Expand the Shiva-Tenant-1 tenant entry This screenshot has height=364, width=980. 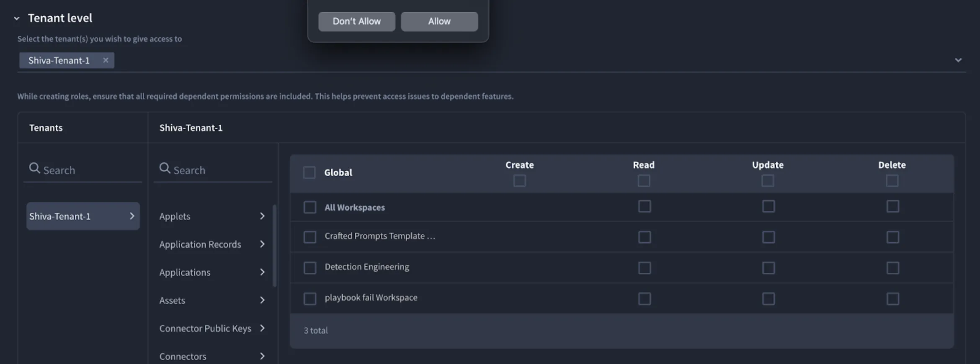[83, 216]
